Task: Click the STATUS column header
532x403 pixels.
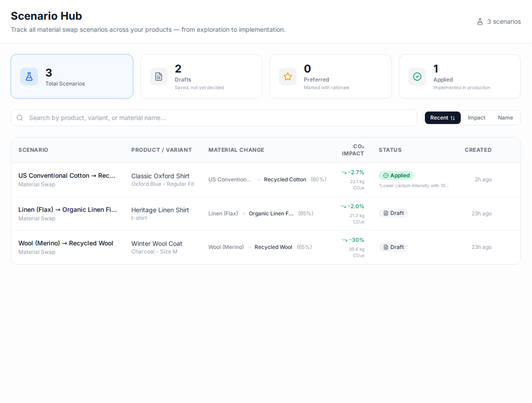Action: (x=390, y=150)
